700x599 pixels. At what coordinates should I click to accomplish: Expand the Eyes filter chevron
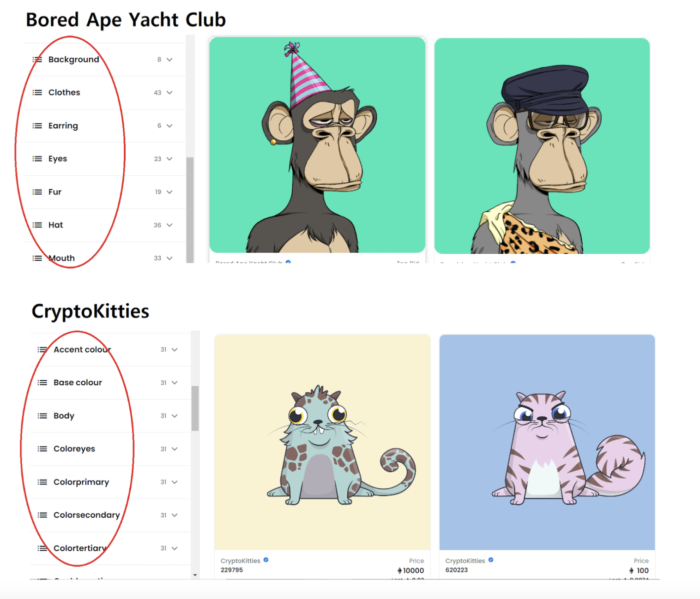169,159
